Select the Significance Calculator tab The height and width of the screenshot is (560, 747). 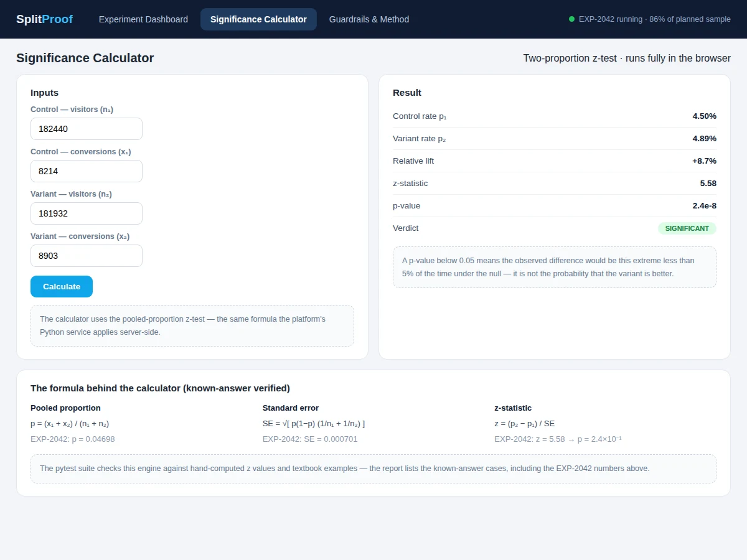coord(258,19)
